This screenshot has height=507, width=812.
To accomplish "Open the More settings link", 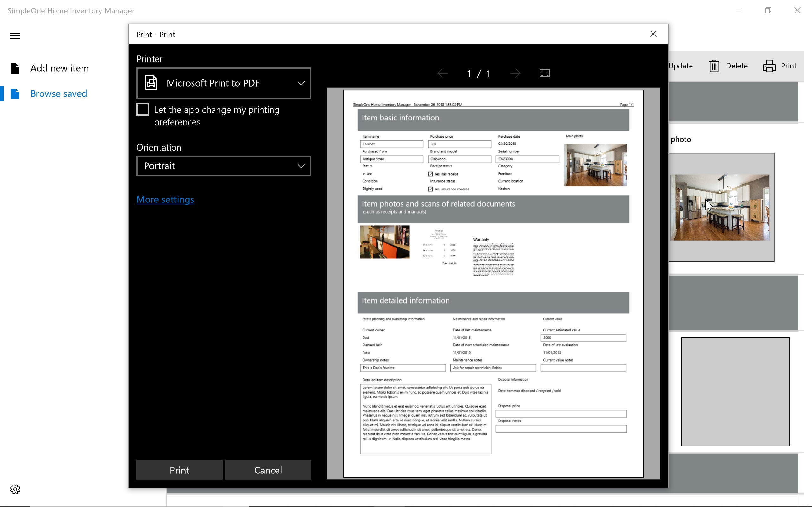I will pos(165,200).
